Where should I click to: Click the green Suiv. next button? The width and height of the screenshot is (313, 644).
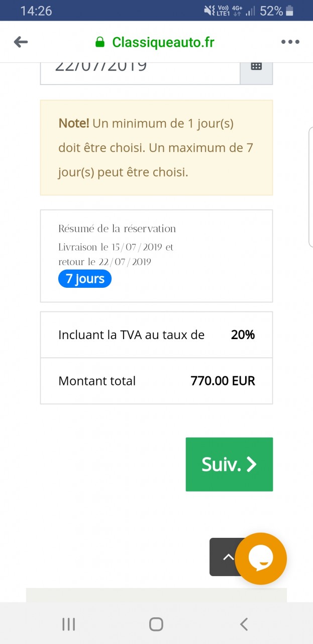click(x=229, y=464)
